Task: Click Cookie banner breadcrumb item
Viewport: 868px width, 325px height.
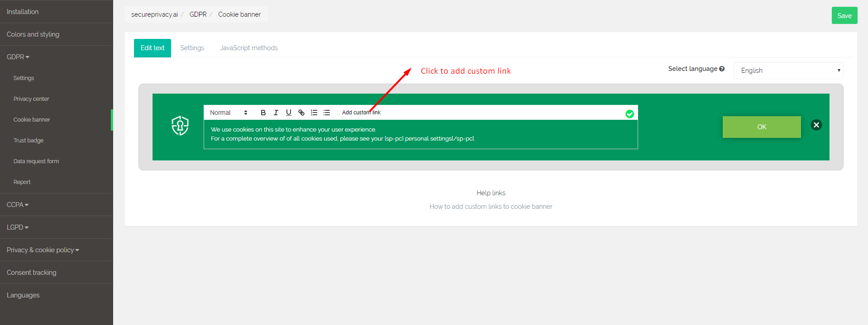Action: 239,14
